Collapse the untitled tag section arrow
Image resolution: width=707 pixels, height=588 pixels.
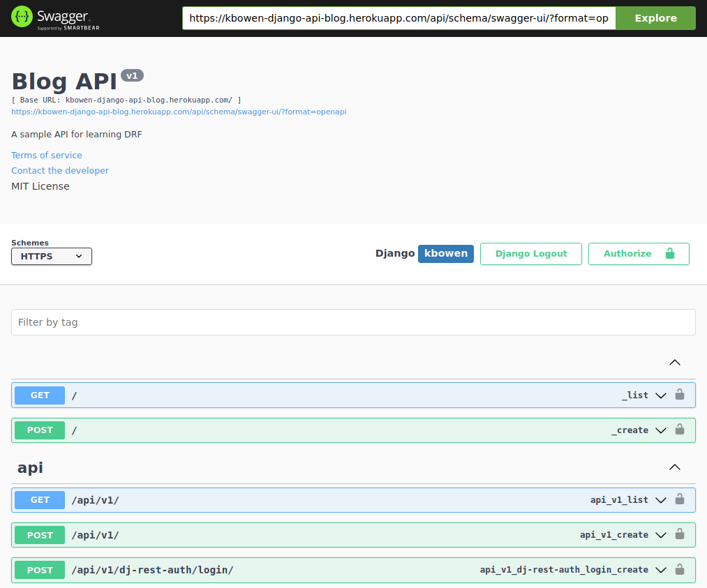[674, 362]
